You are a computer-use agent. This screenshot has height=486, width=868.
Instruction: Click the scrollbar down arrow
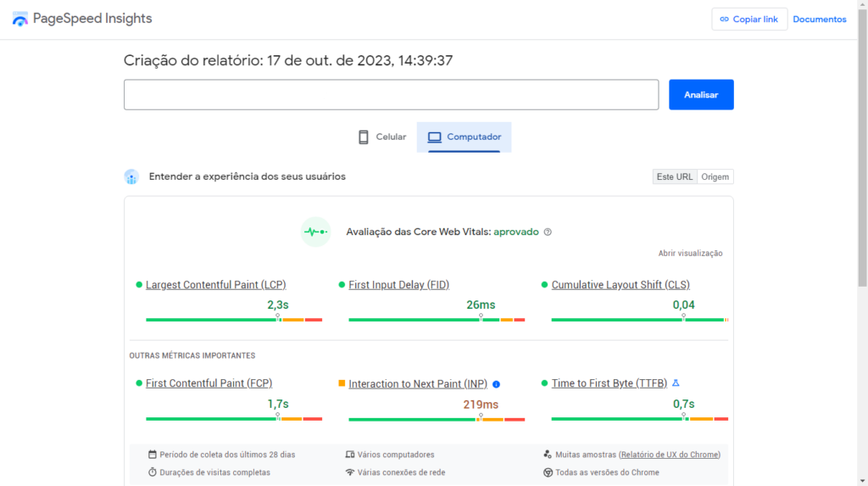click(862, 481)
